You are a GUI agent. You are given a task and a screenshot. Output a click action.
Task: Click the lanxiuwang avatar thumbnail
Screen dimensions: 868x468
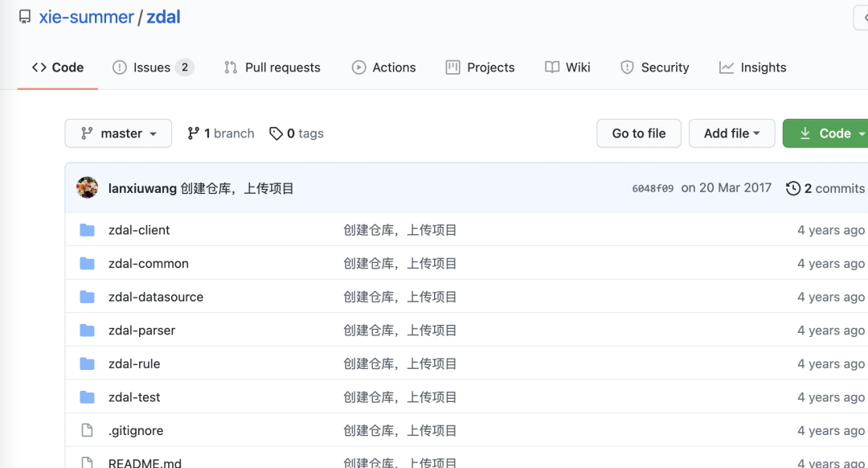(87, 187)
